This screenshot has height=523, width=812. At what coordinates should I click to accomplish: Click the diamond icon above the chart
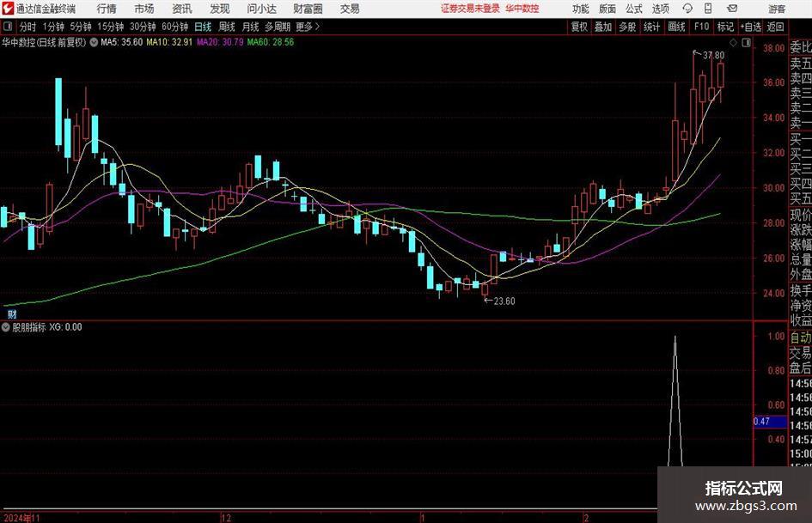point(733,42)
